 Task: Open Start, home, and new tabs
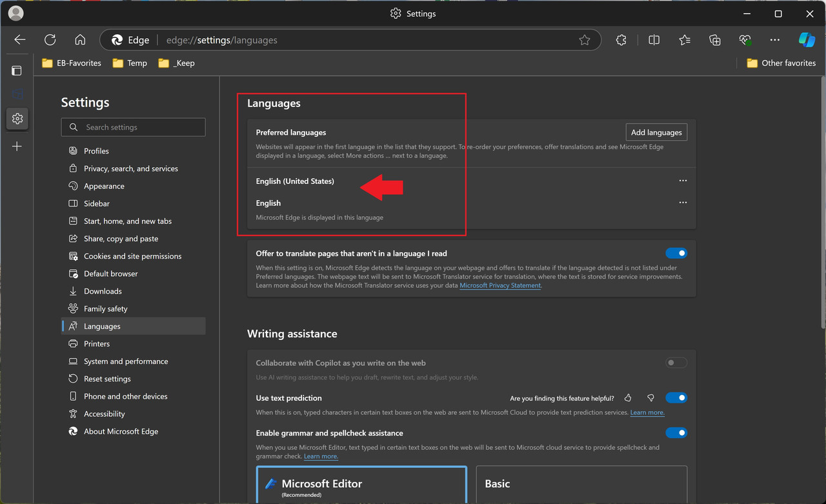(x=134, y=221)
